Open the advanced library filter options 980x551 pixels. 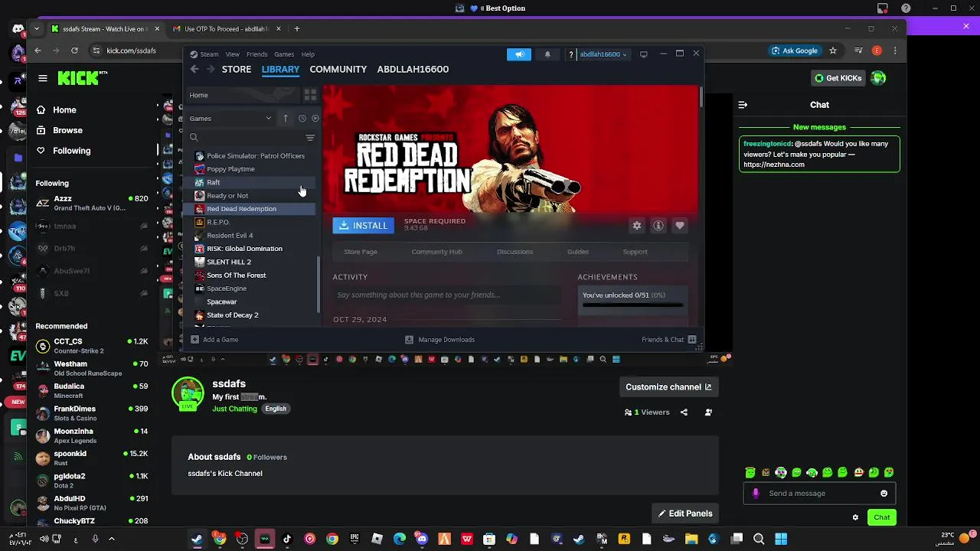tap(310, 138)
